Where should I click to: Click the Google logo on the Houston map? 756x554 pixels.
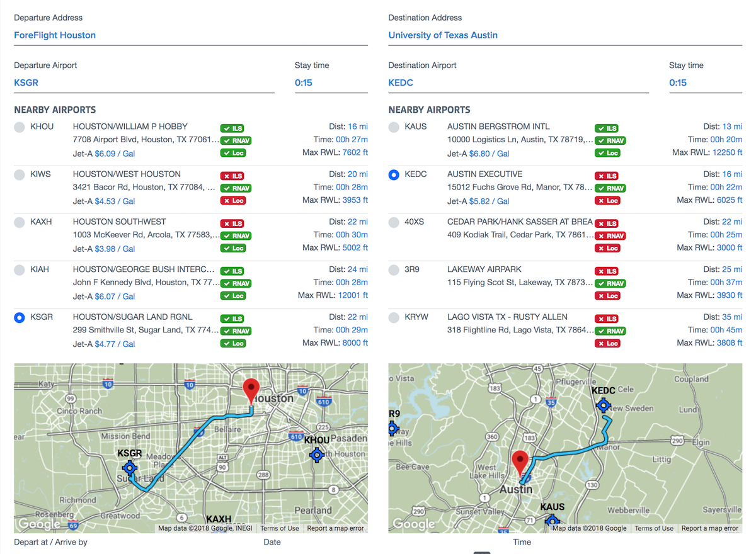pyautogui.click(x=39, y=524)
